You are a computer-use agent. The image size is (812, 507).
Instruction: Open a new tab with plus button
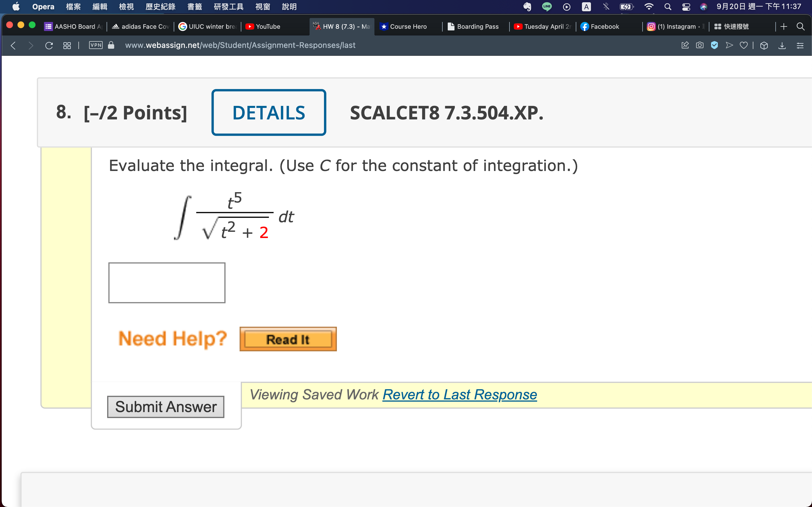pyautogui.click(x=784, y=26)
